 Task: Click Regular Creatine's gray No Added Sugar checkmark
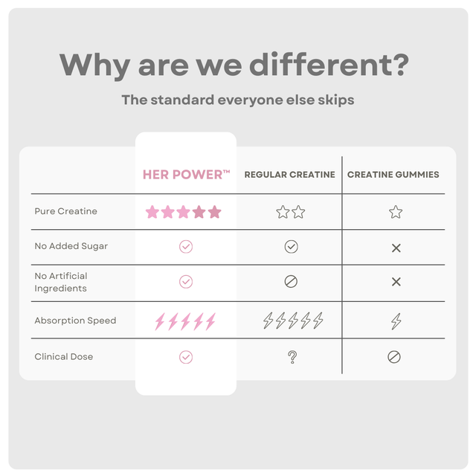291,246
